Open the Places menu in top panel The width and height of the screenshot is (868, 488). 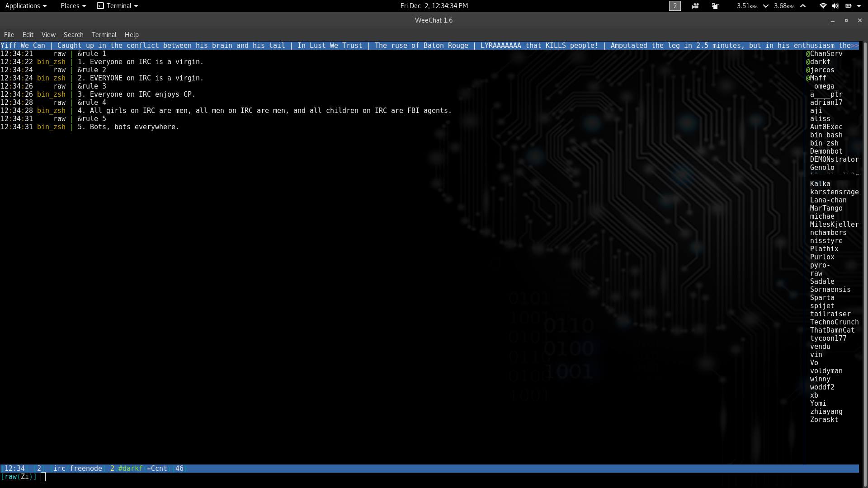(x=73, y=6)
